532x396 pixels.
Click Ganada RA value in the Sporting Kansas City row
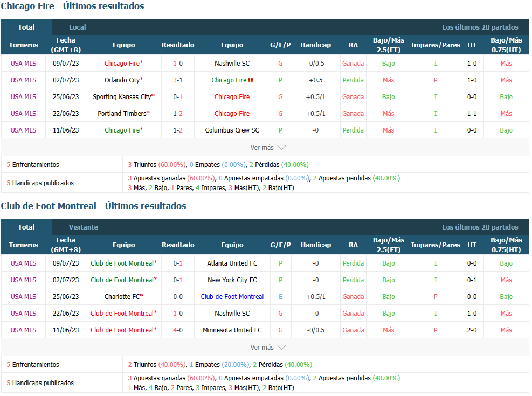tap(353, 96)
